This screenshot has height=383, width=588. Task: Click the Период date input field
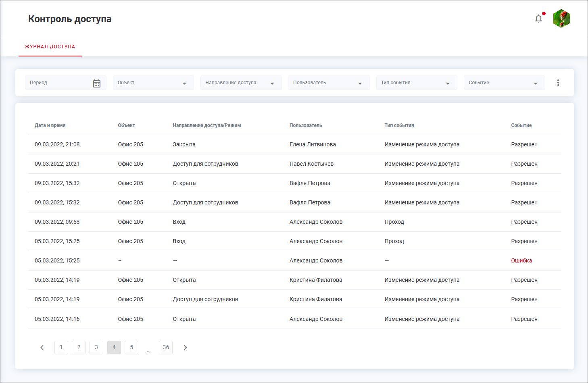(58, 83)
